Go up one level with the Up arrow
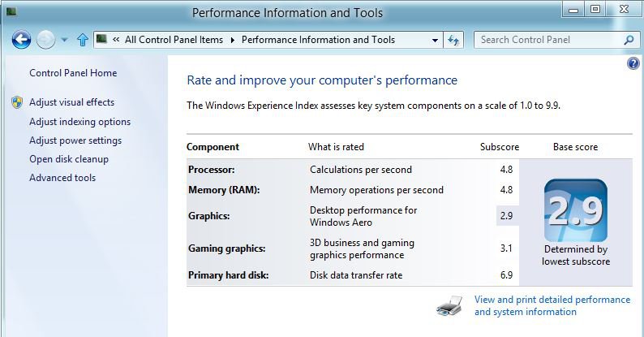Screen dimensions: 644x337 click(83, 40)
